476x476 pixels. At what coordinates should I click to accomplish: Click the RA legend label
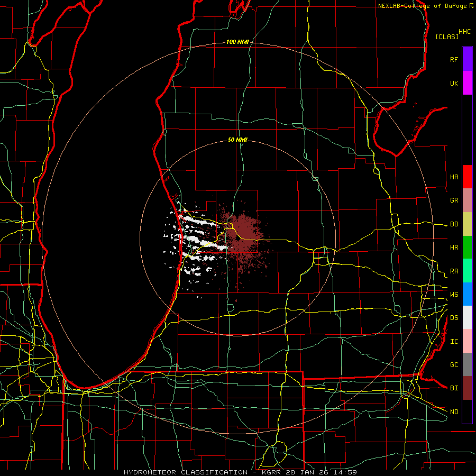pyautogui.click(x=454, y=271)
